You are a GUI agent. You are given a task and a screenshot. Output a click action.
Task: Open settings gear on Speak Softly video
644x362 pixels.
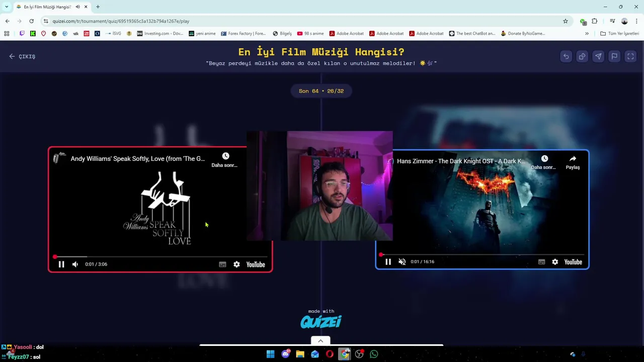click(236, 264)
